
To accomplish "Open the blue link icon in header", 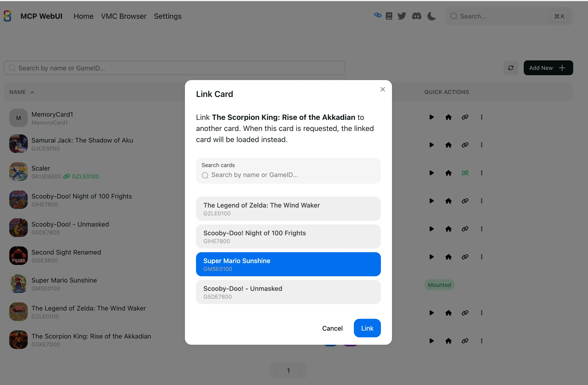I will point(377,16).
